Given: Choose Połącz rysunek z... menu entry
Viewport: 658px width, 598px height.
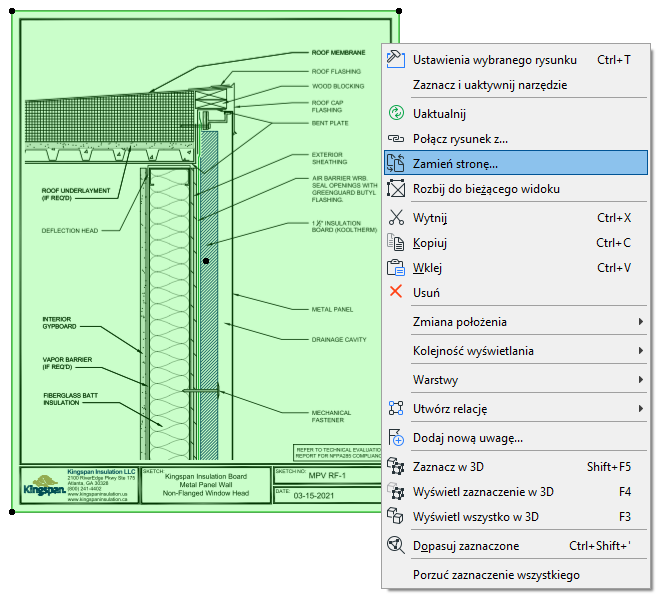Looking at the screenshot, I should coord(460,139).
